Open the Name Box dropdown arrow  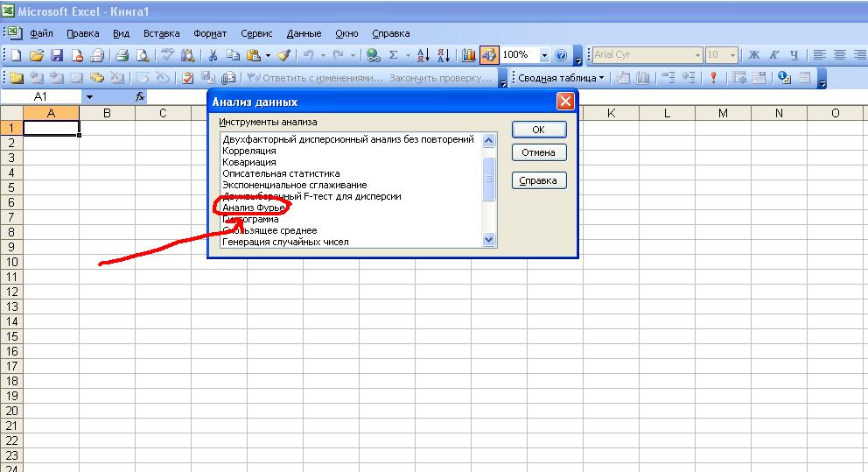click(89, 97)
